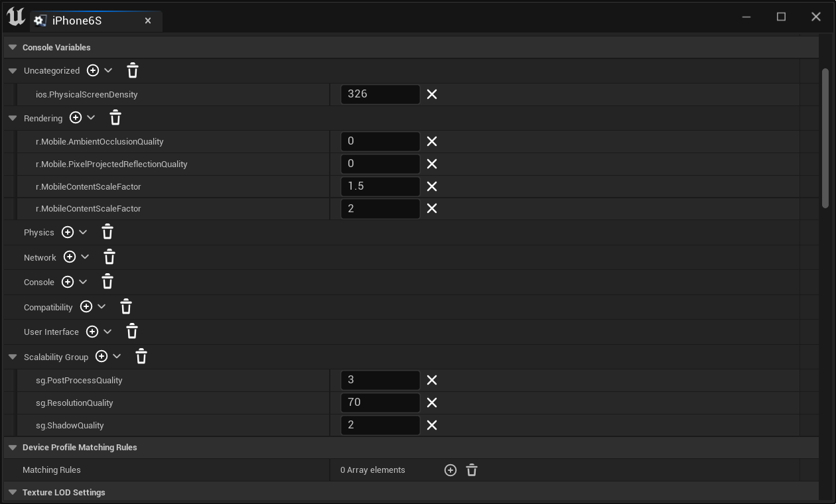Remove the ios.PhysicalScreenDensity variable
Image resolution: width=836 pixels, height=504 pixels.
point(432,94)
